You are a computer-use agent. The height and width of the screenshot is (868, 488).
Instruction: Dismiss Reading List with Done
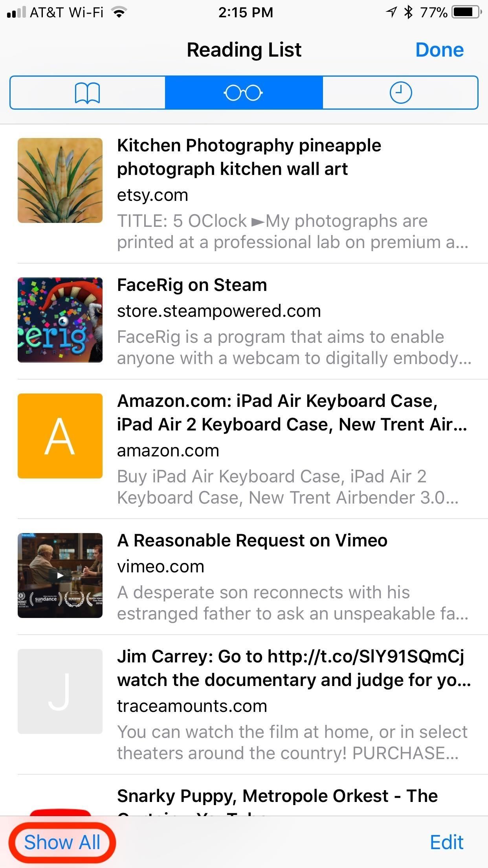click(x=440, y=50)
